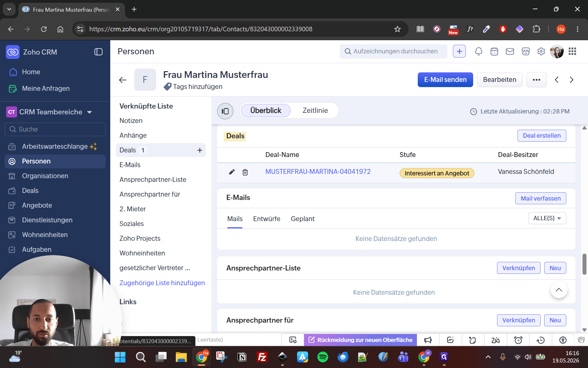This screenshot has width=588, height=368.
Task: Open the apps grid icon
Action: click(572, 52)
